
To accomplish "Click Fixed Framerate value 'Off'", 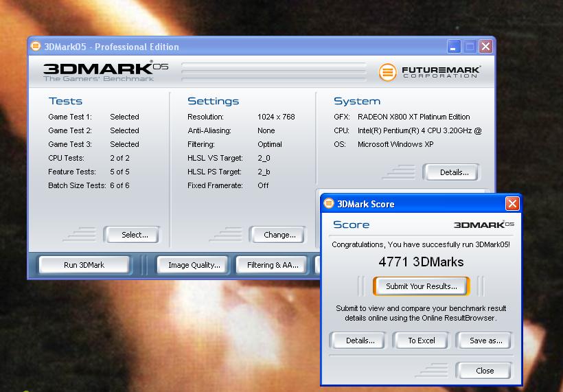I will pyautogui.click(x=263, y=185).
